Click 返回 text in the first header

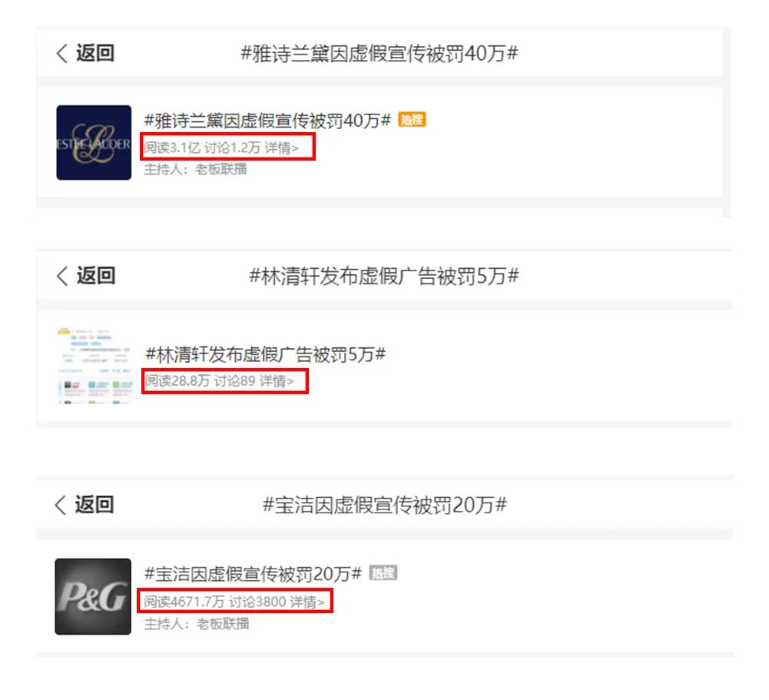tap(95, 53)
